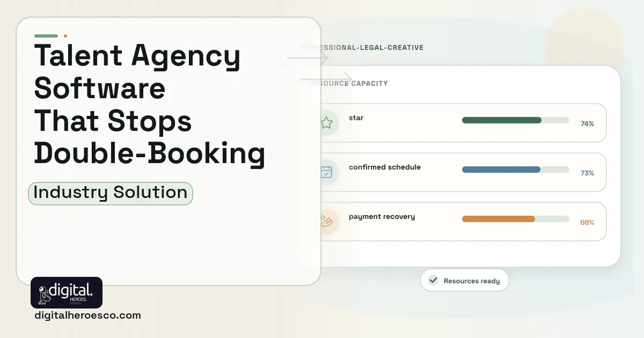The height and width of the screenshot is (338, 644).
Task: Click the 68% value
Action: [x=587, y=222]
